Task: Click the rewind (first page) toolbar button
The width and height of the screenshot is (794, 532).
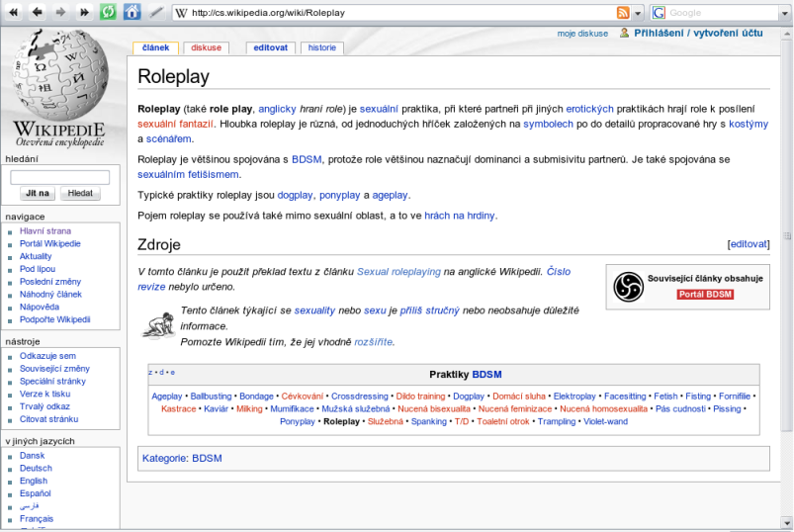Action: pos(13,13)
